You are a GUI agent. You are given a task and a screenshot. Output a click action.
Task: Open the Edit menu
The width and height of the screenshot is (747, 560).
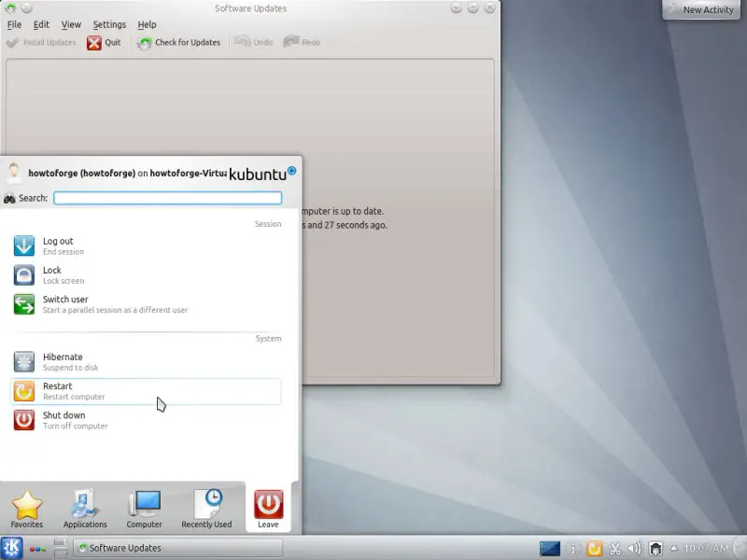[x=41, y=24]
